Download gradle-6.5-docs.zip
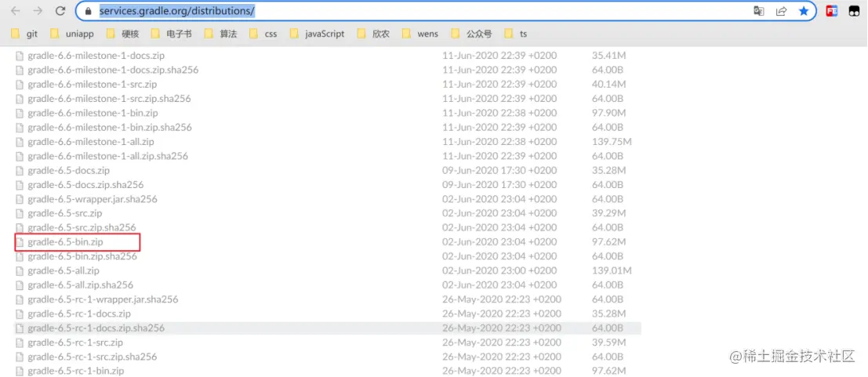868x377 pixels. [69, 170]
